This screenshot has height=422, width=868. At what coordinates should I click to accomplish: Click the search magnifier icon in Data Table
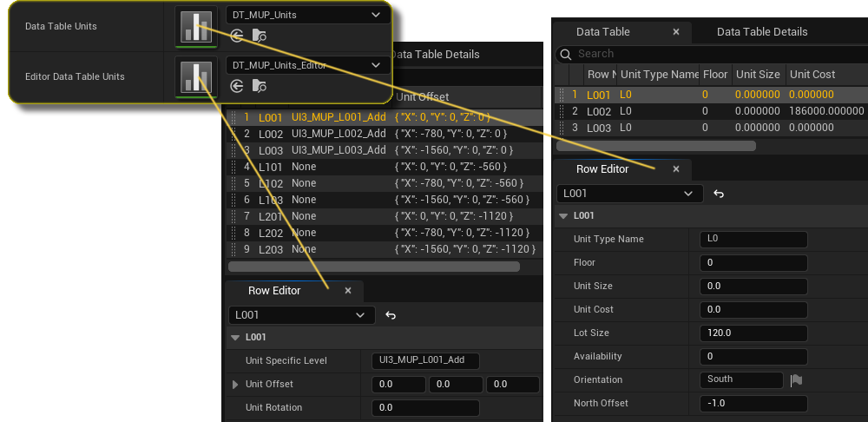point(567,54)
